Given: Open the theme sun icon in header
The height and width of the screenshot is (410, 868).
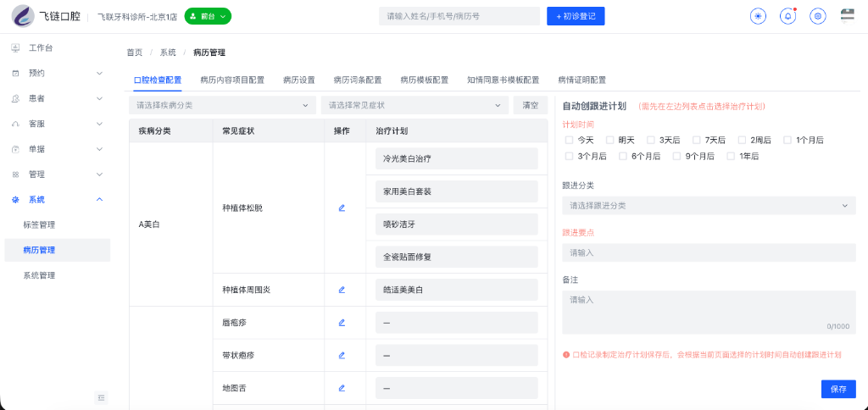Looking at the screenshot, I should [758, 16].
